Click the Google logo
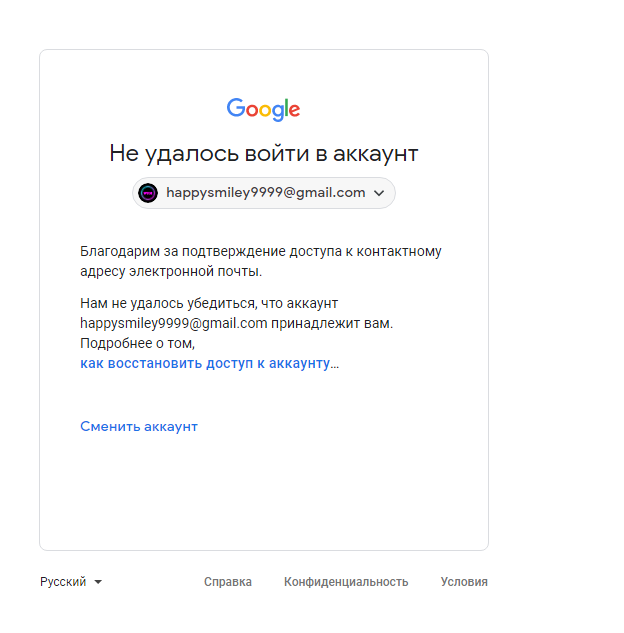Image resolution: width=624 pixels, height=633 pixels. pyautogui.click(x=263, y=109)
